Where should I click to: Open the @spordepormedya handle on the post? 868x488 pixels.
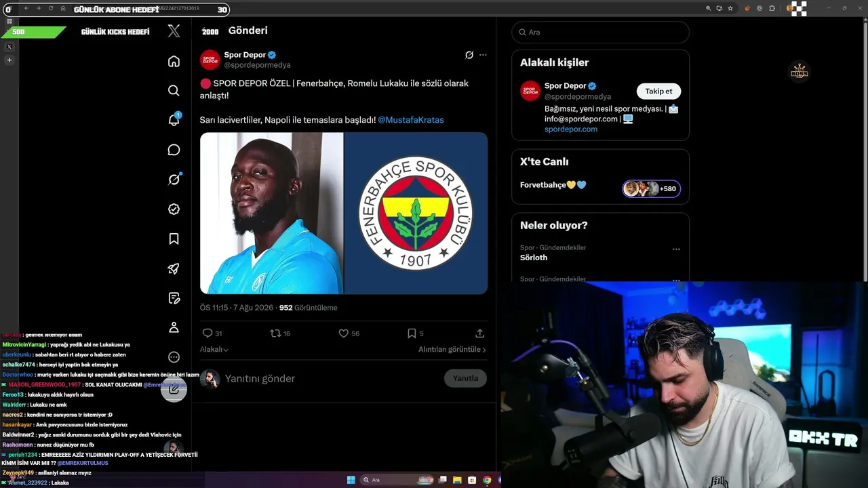pyautogui.click(x=257, y=65)
